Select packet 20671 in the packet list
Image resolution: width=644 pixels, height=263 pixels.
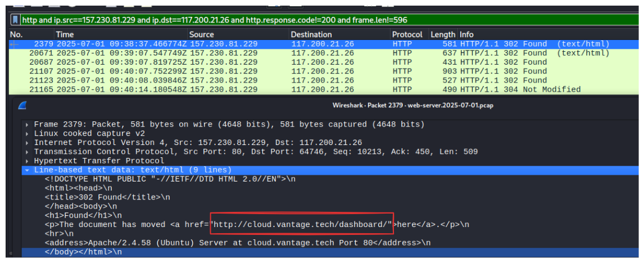[323, 53]
